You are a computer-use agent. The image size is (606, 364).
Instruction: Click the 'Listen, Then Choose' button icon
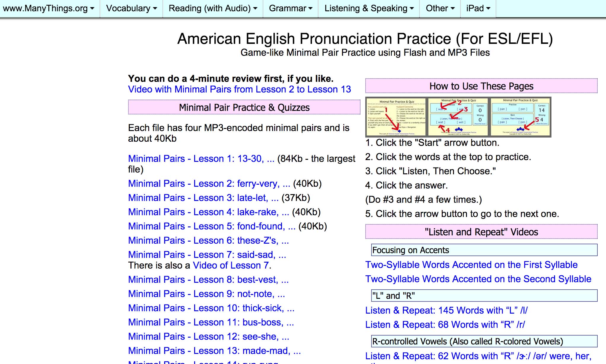point(454,119)
